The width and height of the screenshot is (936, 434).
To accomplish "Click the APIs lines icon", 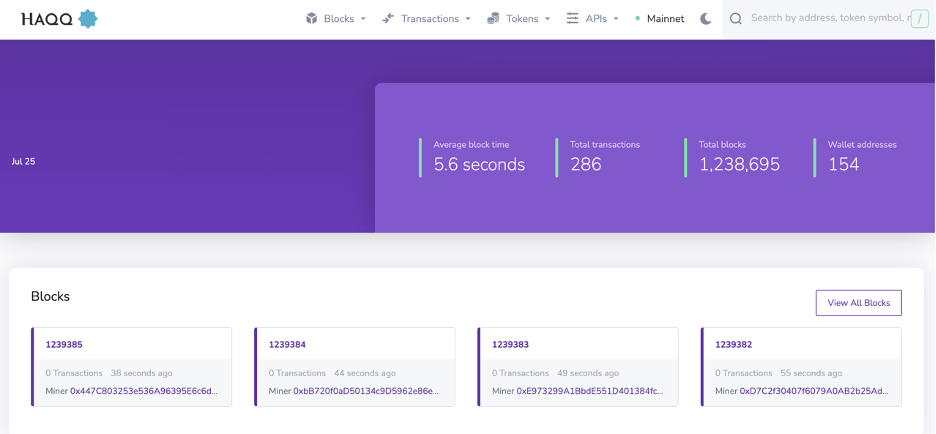I will pyautogui.click(x=572, y=19).
